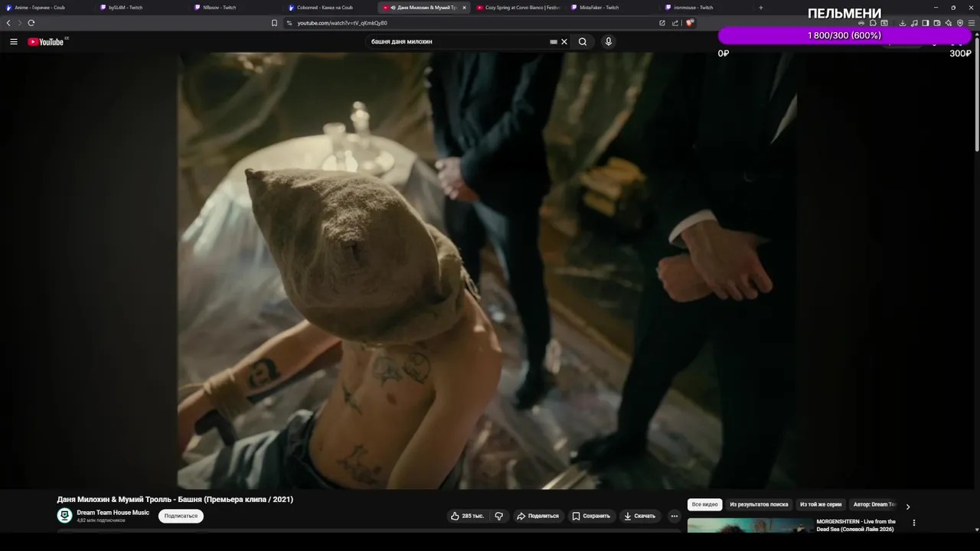Open the MORGENSHTERN - Live from the Dead Sea title

pos(856,526)
